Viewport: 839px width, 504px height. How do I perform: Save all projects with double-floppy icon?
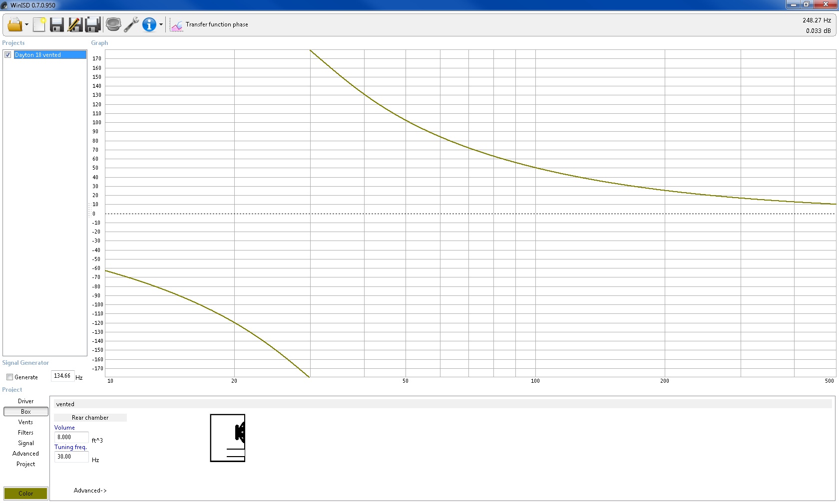(x=93, y=24)
